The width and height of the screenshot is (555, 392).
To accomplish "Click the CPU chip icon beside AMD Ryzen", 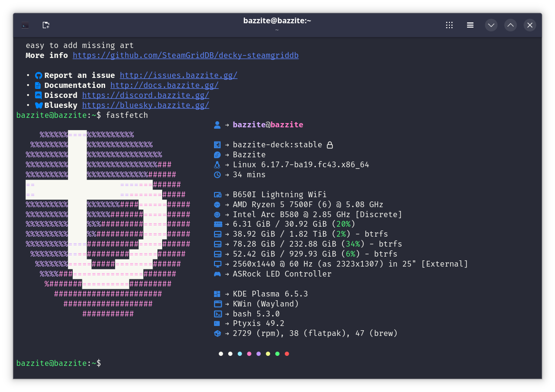I will pyautogui.click(x=217, y=204).
